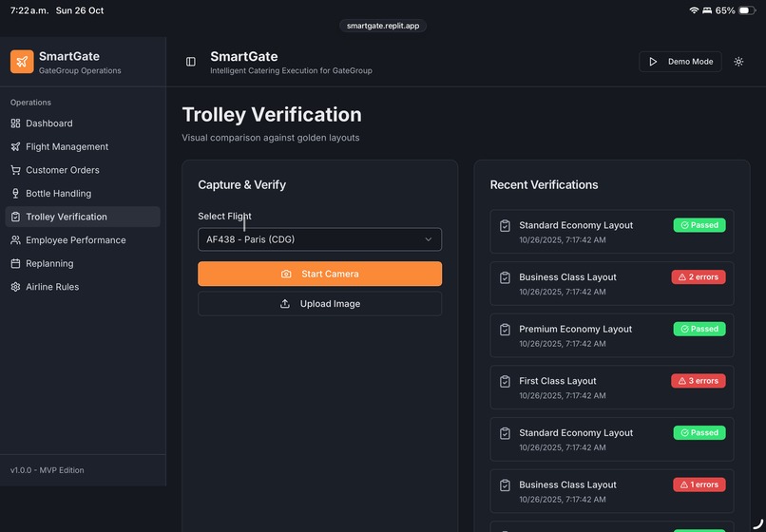
Task: Click the Trolley Verification page title
Action: pos(272,115)
